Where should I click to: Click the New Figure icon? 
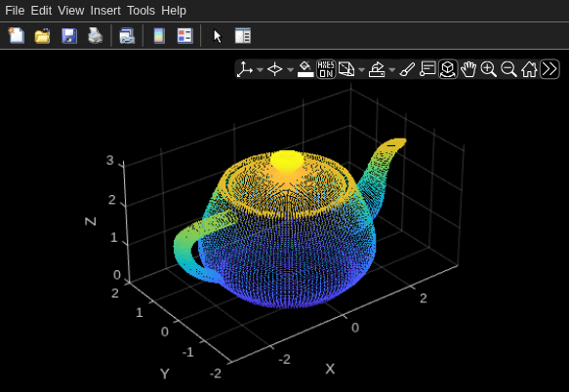[x=17, y=35]
